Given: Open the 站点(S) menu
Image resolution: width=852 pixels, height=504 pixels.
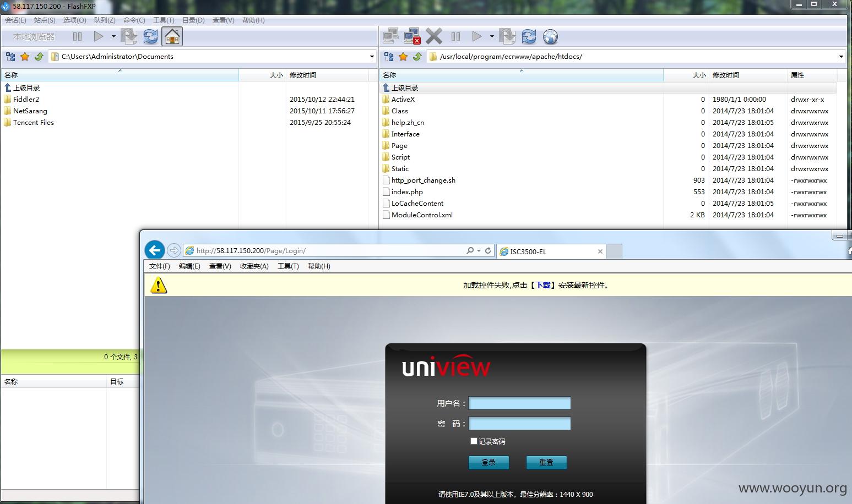Looking at the screenshot, I should tap(45, 20).
